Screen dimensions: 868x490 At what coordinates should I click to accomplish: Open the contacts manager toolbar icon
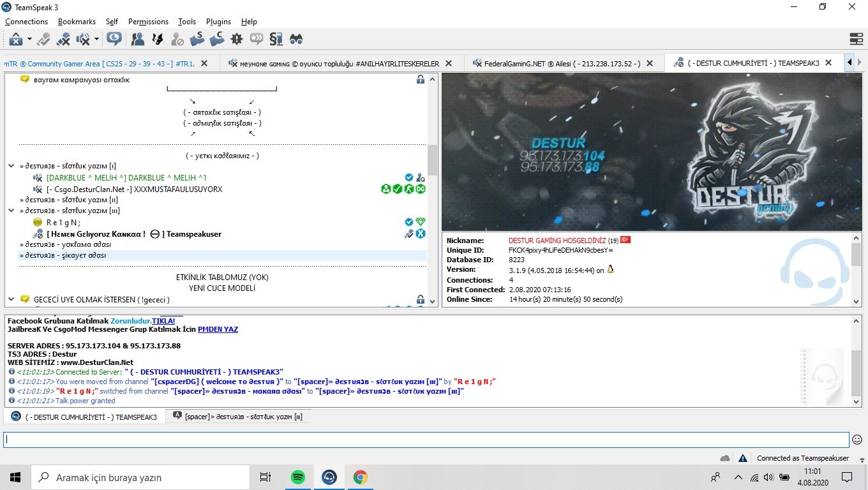click(x=138, y=39)
